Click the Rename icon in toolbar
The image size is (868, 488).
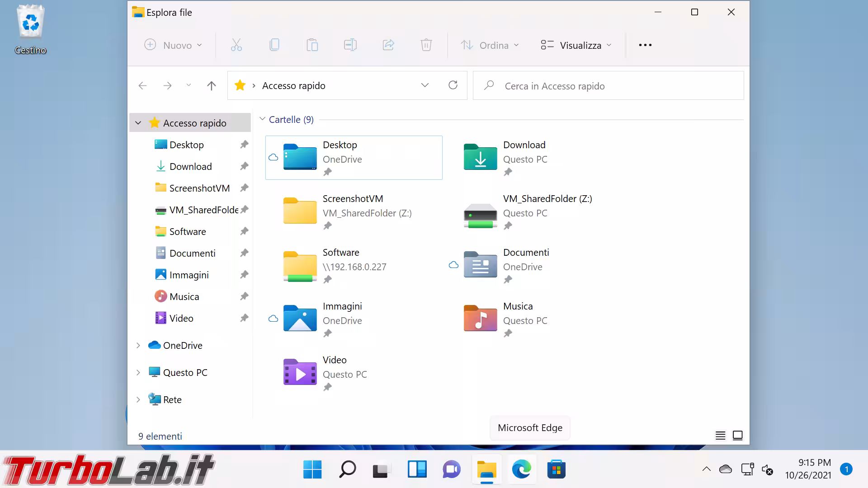click(x=350, y=45)
